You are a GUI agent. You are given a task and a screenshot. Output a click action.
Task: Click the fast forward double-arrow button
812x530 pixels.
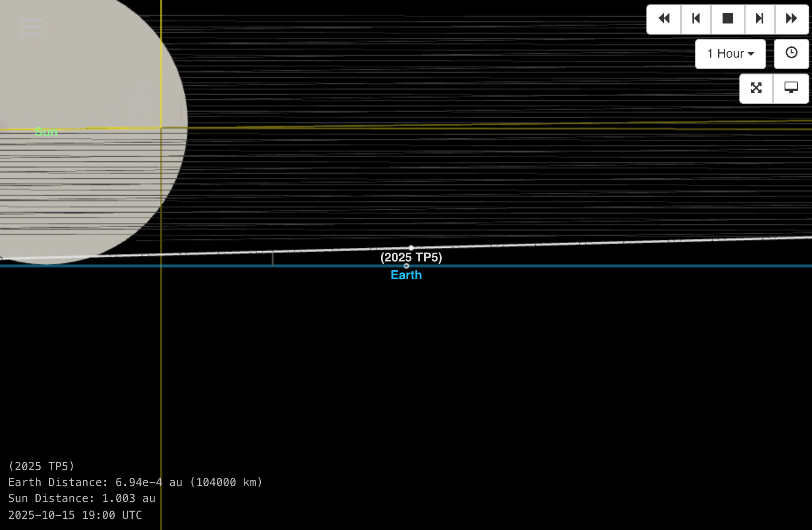[792, 19]
